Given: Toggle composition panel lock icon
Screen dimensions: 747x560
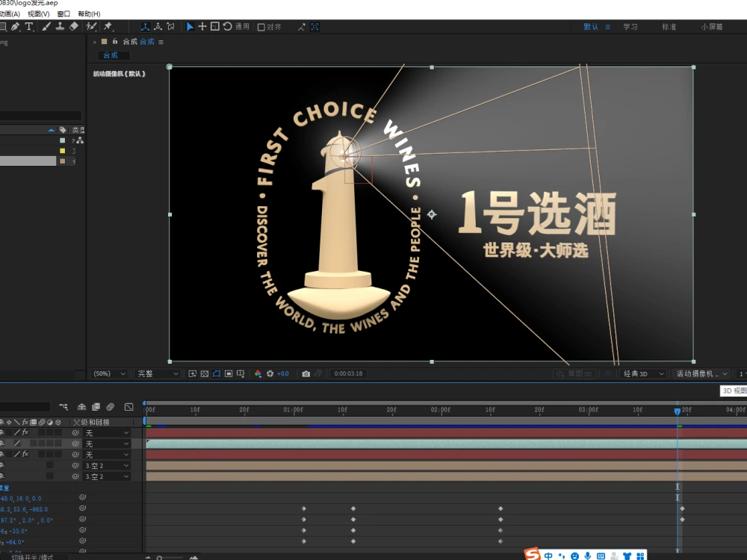Looking at the screenshot, I should pyautogui.click(x=115, y=41).
